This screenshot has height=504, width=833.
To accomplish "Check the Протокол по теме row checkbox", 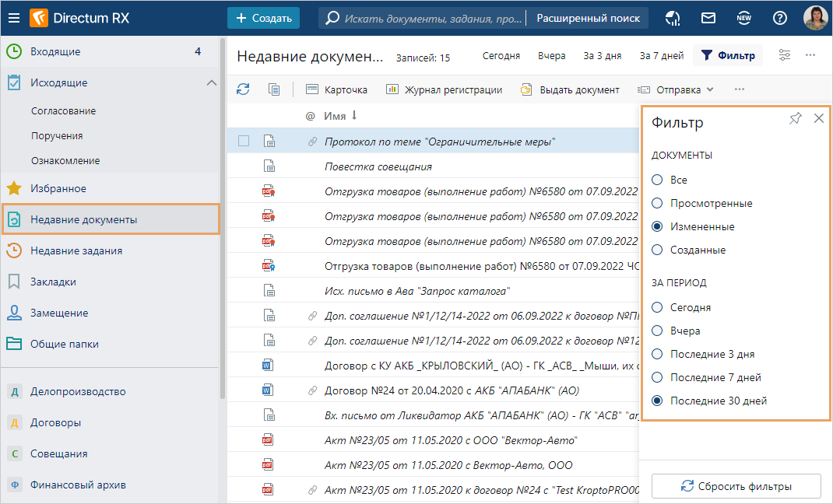I will (244, 142).
